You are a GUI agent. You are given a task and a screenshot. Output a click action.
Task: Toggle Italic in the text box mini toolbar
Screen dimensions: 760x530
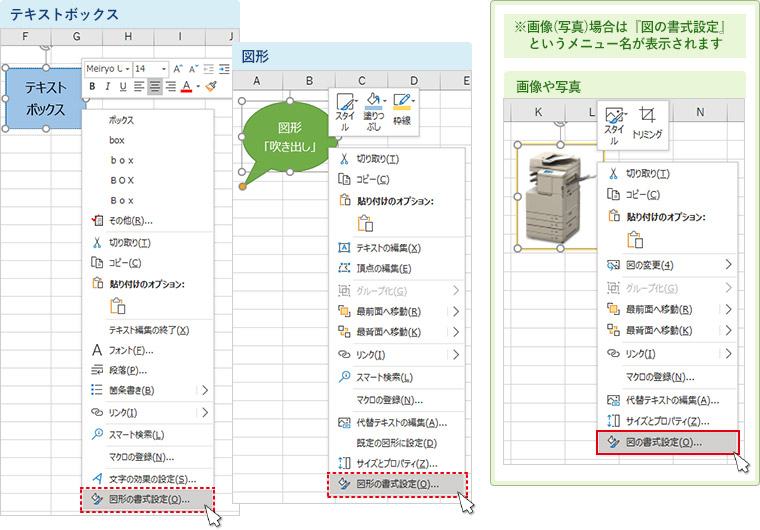(x=107, y=87)
